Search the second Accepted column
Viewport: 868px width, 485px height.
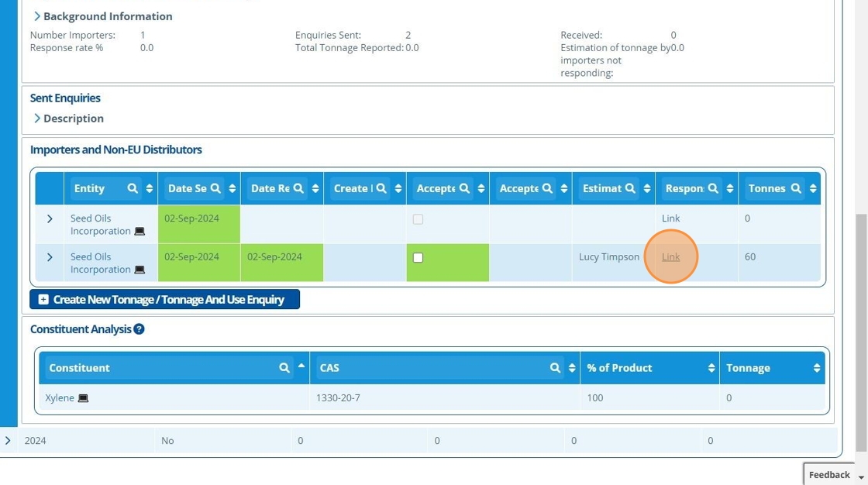547,188
